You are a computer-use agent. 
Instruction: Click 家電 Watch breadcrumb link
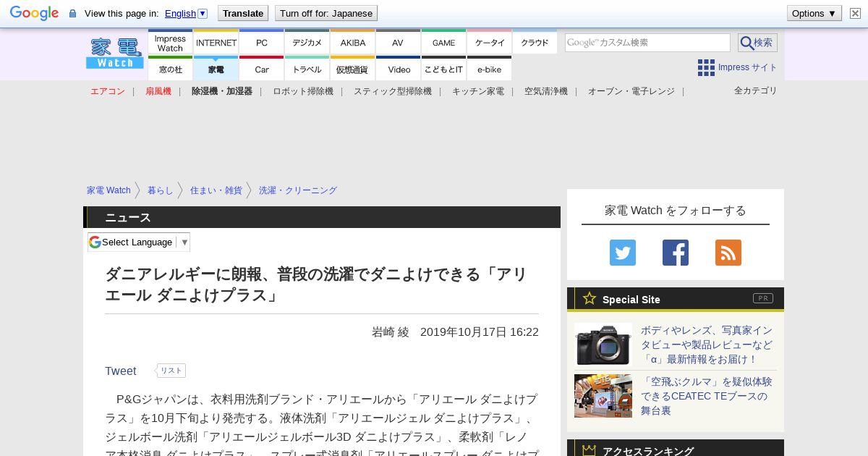tap(109, 190)
